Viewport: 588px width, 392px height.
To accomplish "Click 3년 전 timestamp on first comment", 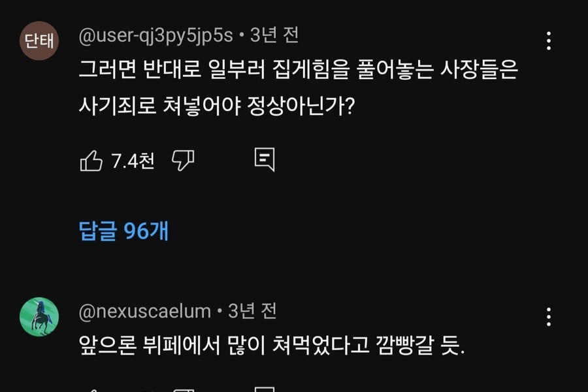I will [274, 36].
